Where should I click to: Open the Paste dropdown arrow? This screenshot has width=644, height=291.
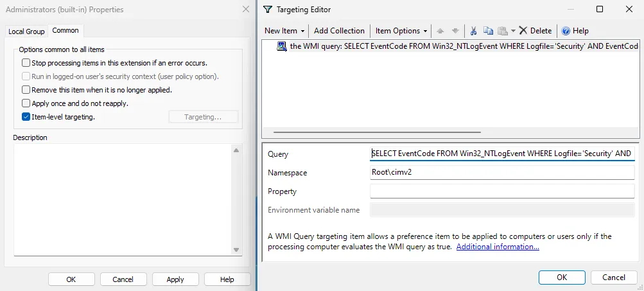pyautogui.click(x=513, y=31)
